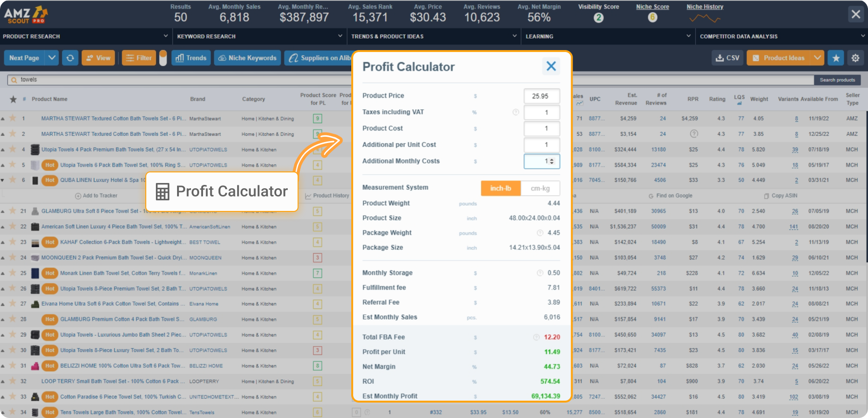Expand row 29 Utopia Luxurious Jumbo Bath Sheet
The height and width of the screenshot is (418, 868).
pyautogui.click(x=3, y=335)
